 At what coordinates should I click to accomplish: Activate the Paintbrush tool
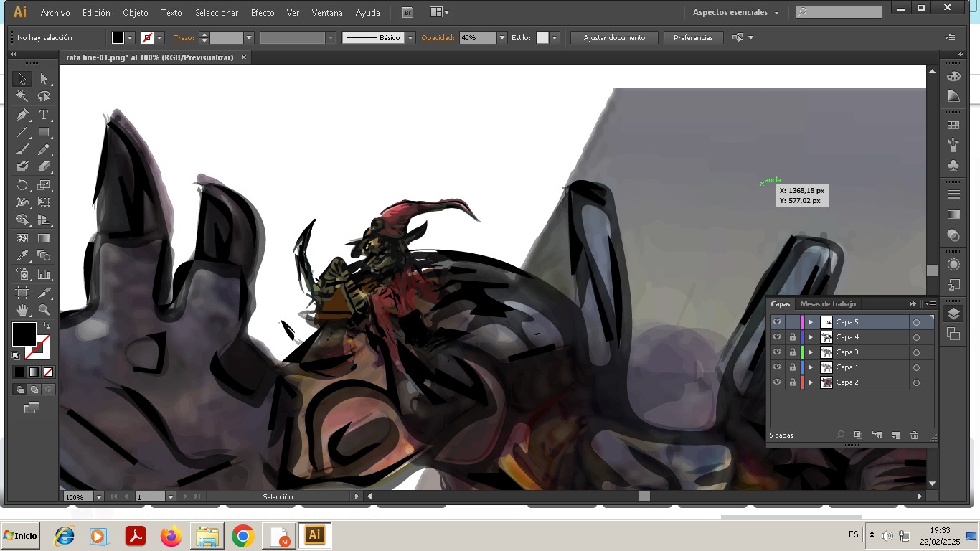(22, 150)
